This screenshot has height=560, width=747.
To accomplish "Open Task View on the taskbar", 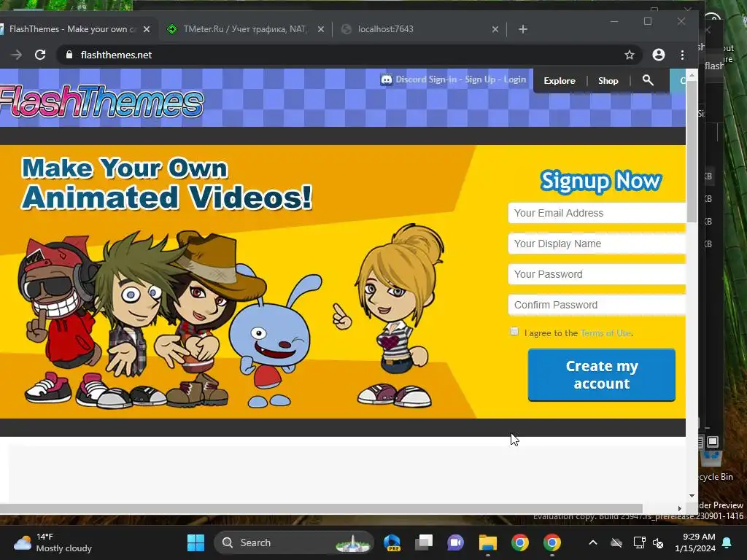I will coord(424,542).
